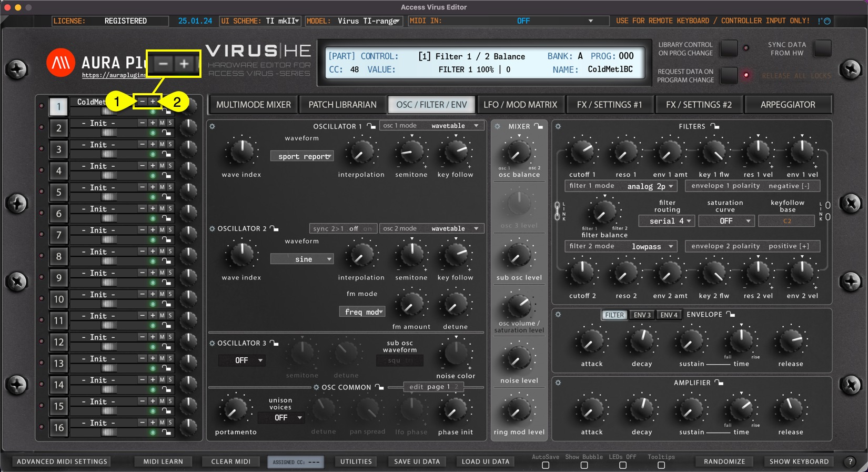Click the MIDI LEARN button
Screen dimensions: 868x472
[x=163, y=461]
